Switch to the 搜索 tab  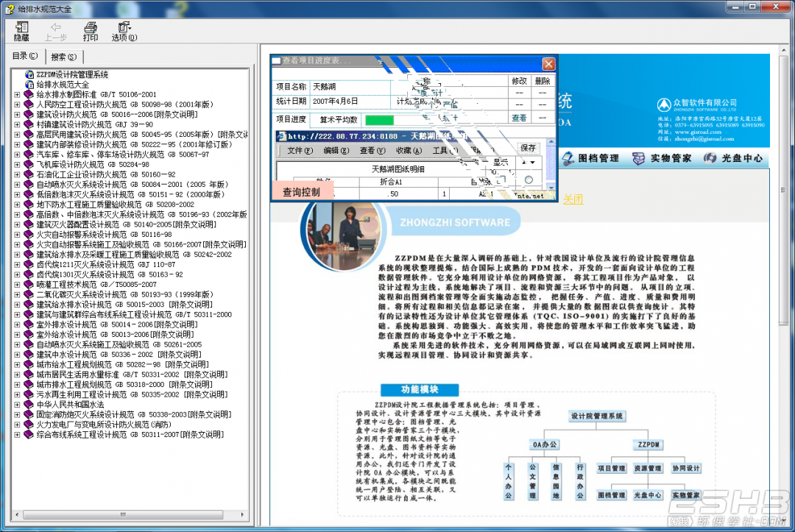pyautogui.click(x=63, y=57)
